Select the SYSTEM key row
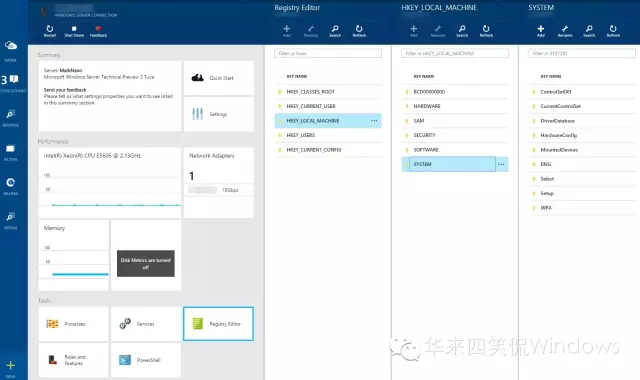The image size is (640, 380). 455,164
